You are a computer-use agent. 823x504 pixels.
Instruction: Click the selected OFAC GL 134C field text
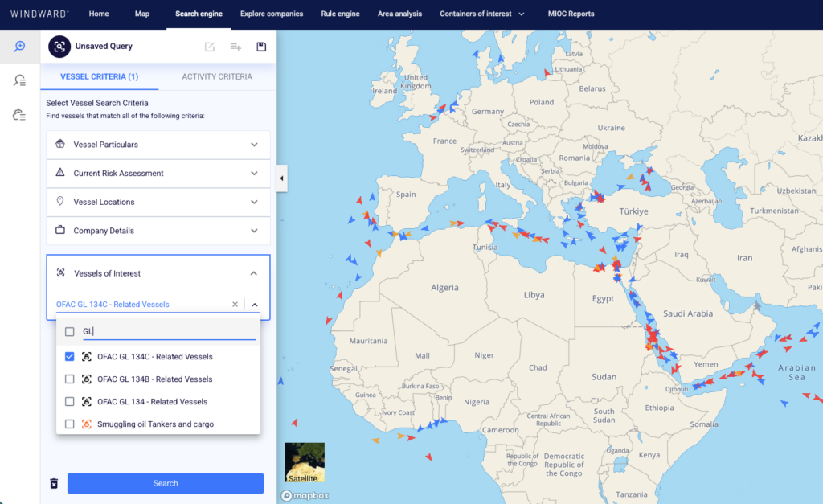(x=113, y=305)
